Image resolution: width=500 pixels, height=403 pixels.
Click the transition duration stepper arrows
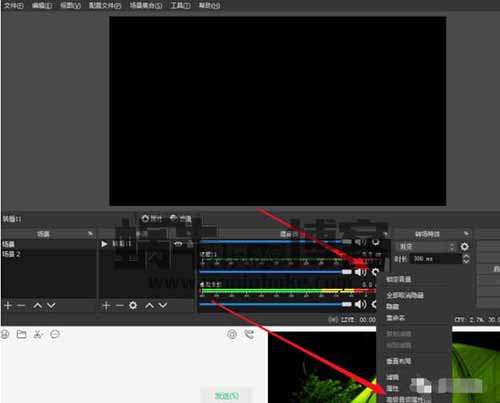[466, 259]
